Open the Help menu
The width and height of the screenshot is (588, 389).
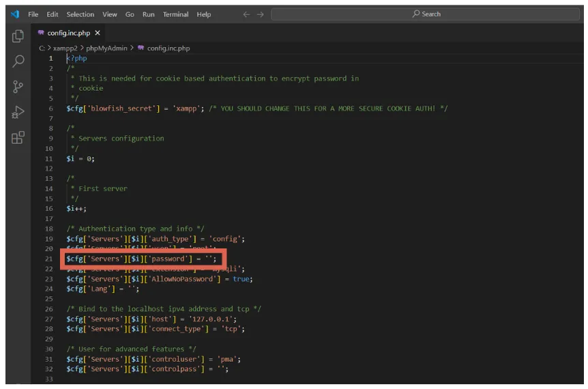pyautogui.click(x=204, y=14)
